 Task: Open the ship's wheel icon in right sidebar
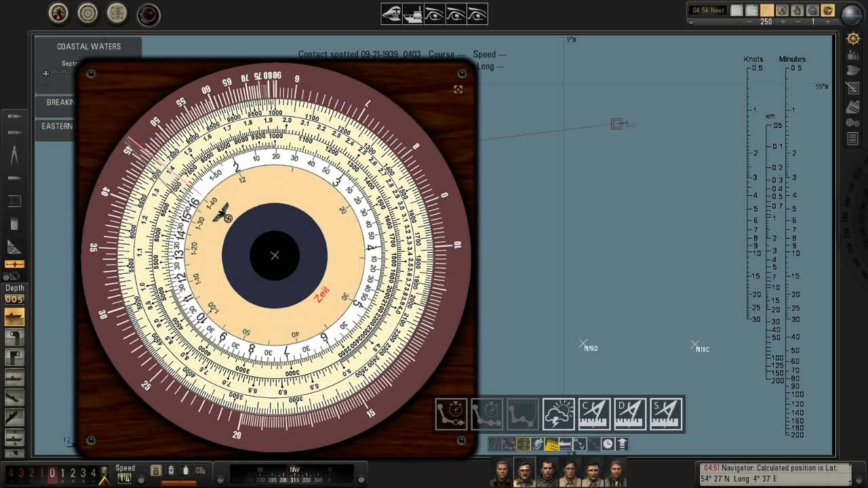tap(853, 39)
